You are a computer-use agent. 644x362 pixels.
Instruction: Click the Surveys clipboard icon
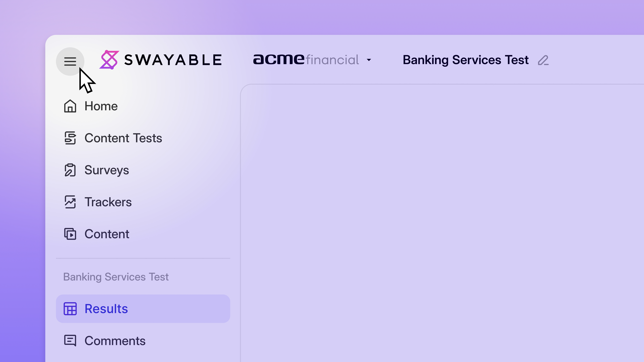70,170
